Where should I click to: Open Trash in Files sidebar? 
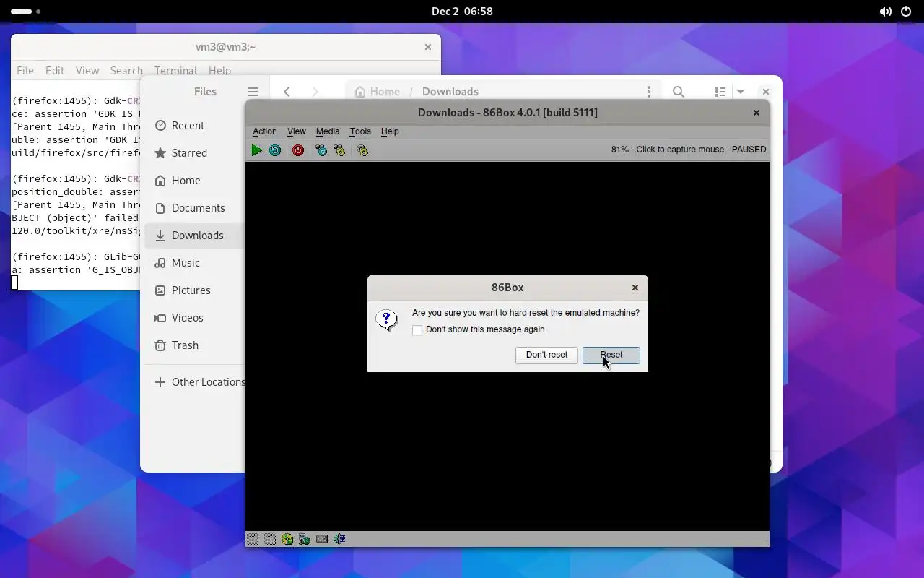(x=195, y=345)
